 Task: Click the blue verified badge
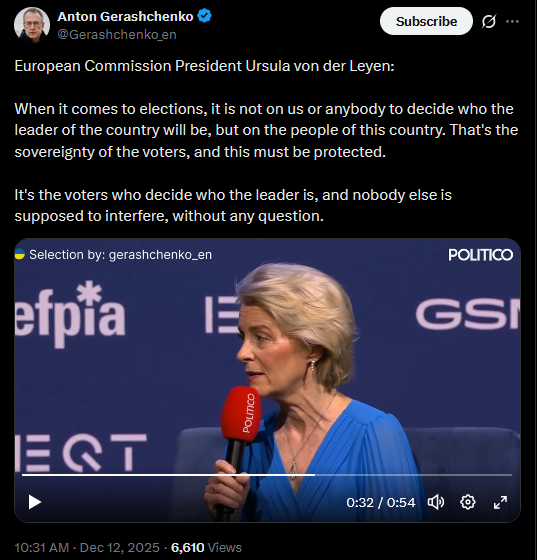click(x=205, y=16)
